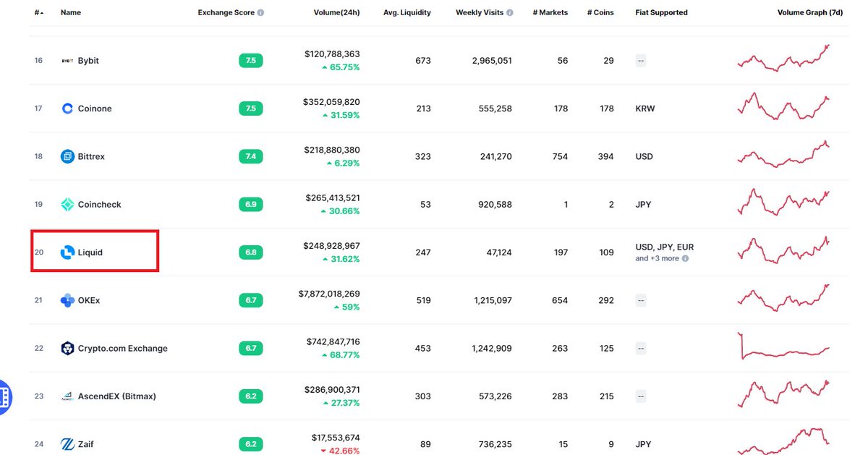Select volume value $352,059,820
The width and height of the screenshot is (868, 455).
pos(332,102)
